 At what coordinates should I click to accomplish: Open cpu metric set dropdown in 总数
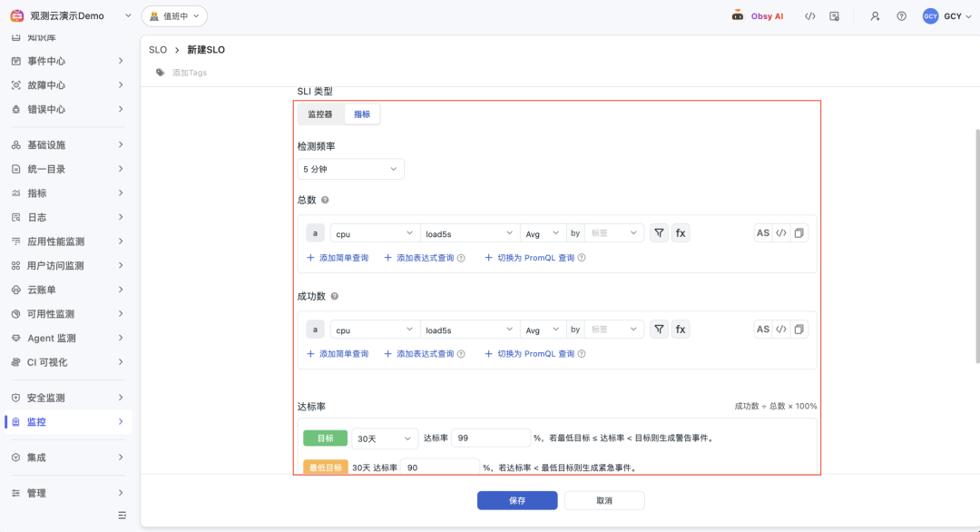coord(375,233)
